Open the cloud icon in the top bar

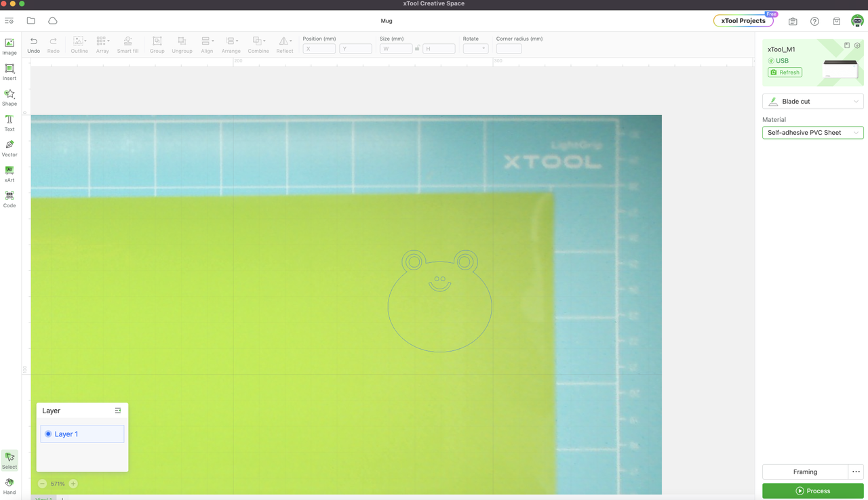pyautogui.click(x=53, y=21)
